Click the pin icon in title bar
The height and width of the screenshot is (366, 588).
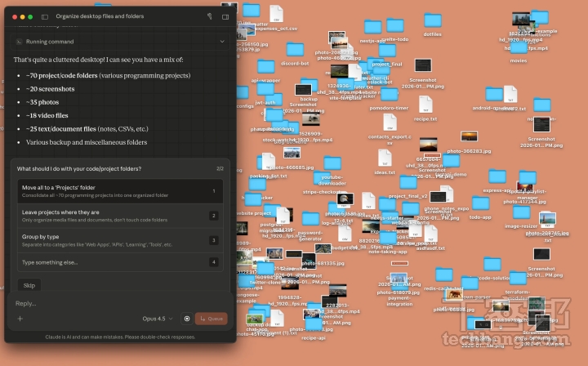tap(210, 16)
